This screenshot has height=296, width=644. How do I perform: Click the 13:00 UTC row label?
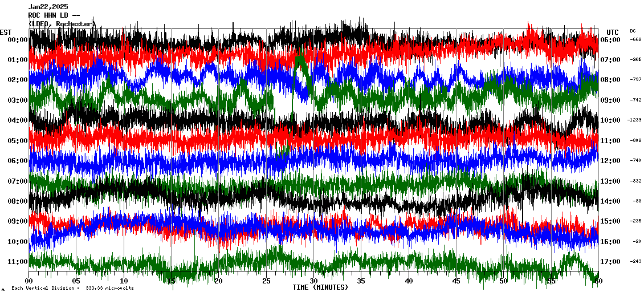click(610, 181)
